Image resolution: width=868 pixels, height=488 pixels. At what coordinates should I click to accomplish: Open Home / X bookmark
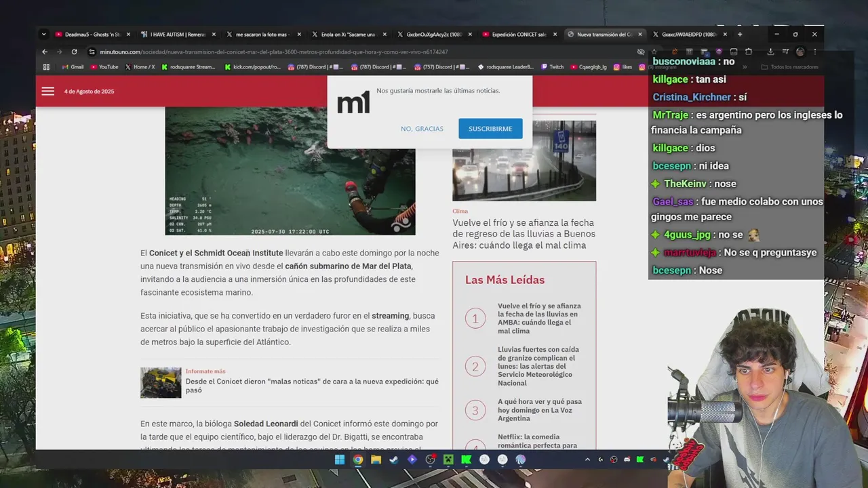tap(140, 67)
